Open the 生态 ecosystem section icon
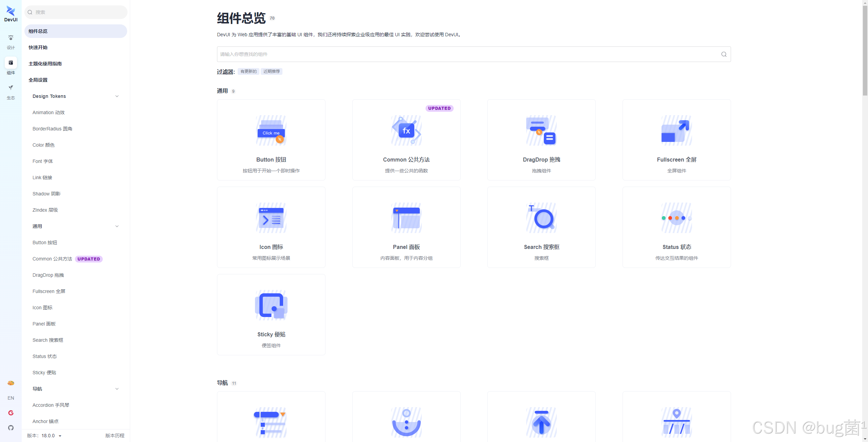The width and height of the screenshot is (868, 442). point(11,88)
